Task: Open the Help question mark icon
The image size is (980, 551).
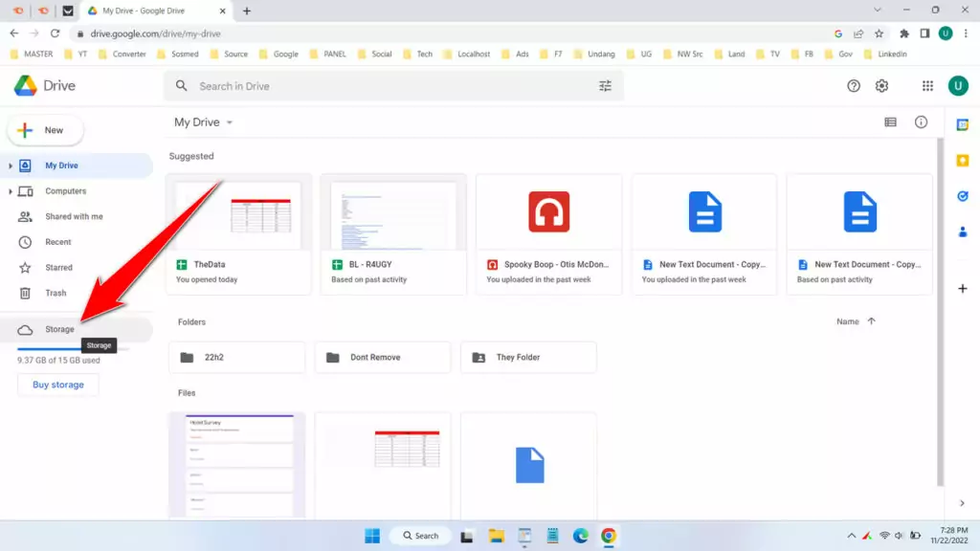Action: pyautogui.click(x=854, y=86)
